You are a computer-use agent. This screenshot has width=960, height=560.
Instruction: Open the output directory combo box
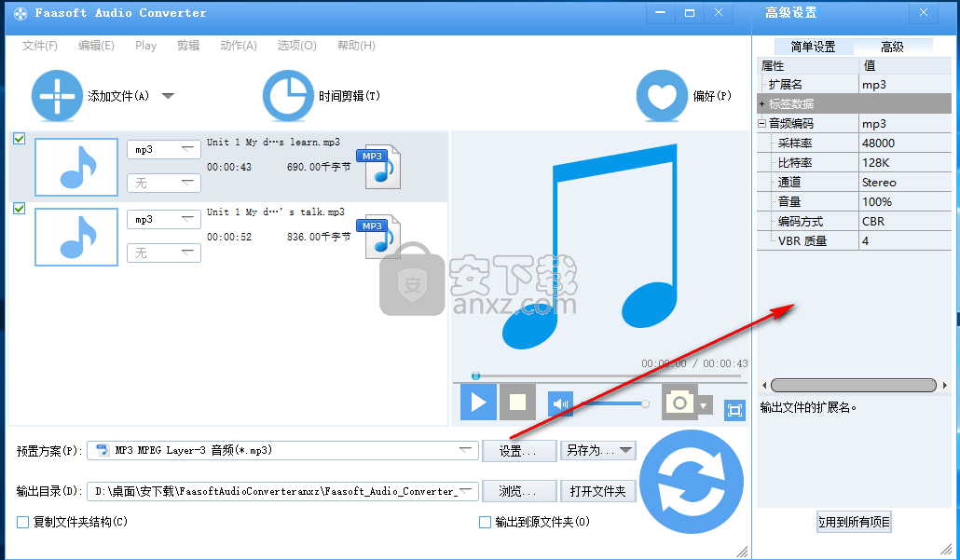pyautogui.click(x=282, y=491)
